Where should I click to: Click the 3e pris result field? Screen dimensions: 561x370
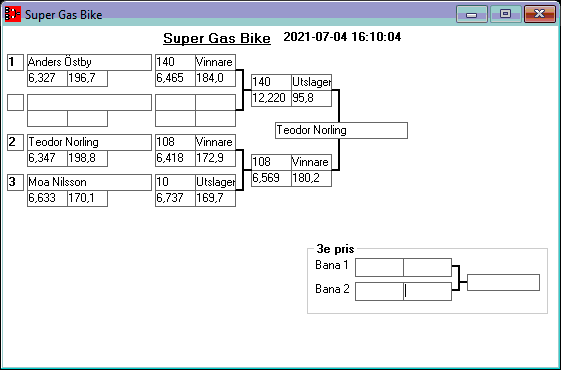click(503, 283)
